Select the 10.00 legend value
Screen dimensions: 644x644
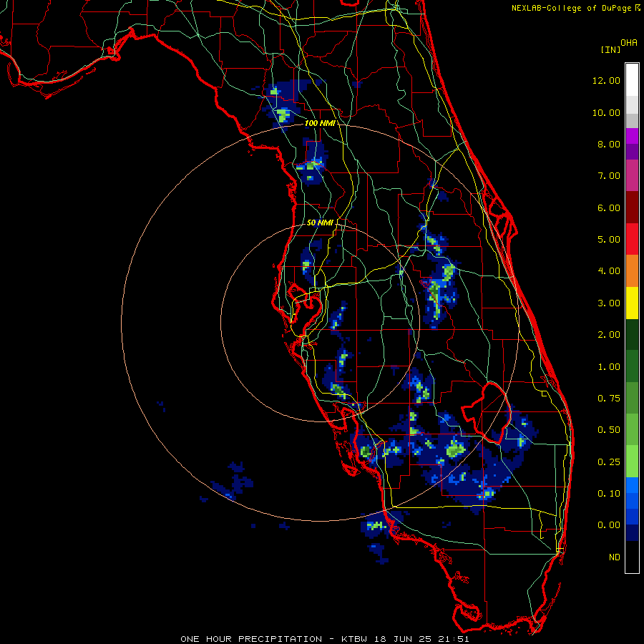coord(606,112)
